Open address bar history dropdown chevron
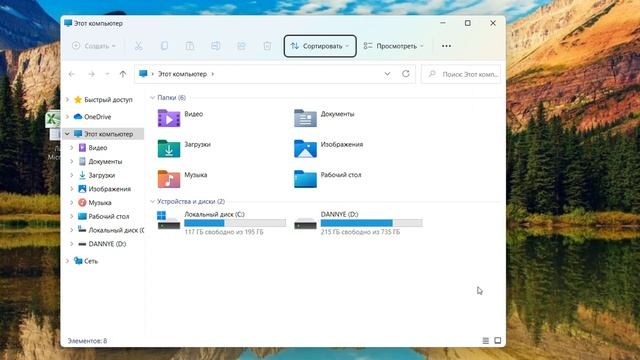This screenshot has height=360, width=640. (x=387, y=74)
